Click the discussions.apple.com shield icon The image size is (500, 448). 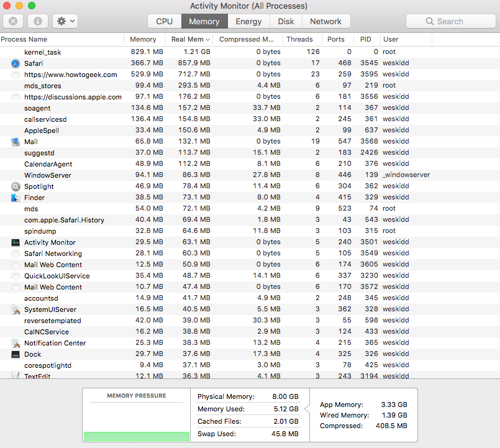(16, 97)
